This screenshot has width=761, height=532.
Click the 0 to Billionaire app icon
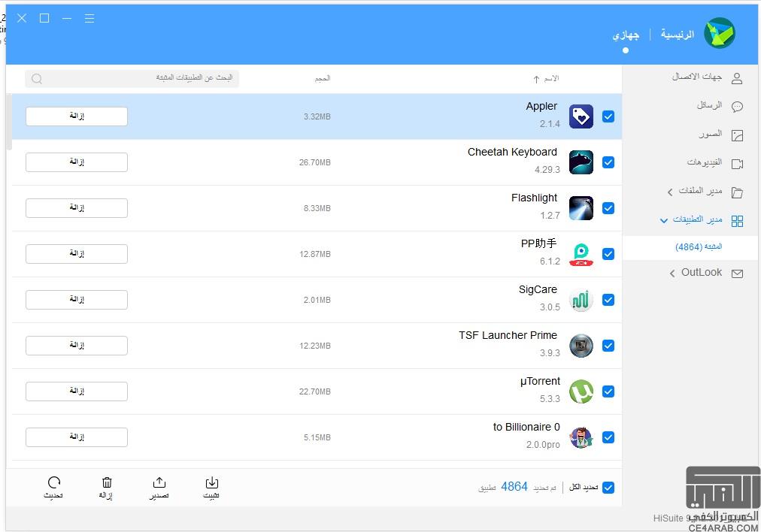(x=581, y=437)
